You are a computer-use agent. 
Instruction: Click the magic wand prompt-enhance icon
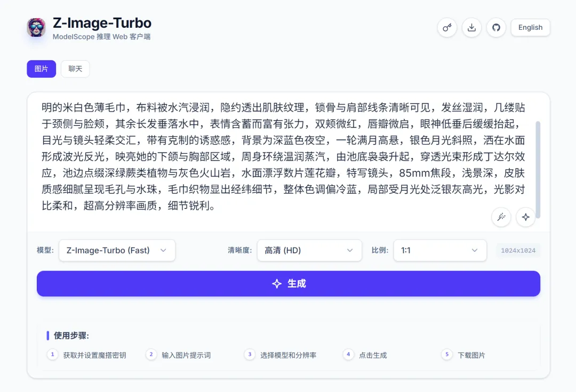point(501,217)
